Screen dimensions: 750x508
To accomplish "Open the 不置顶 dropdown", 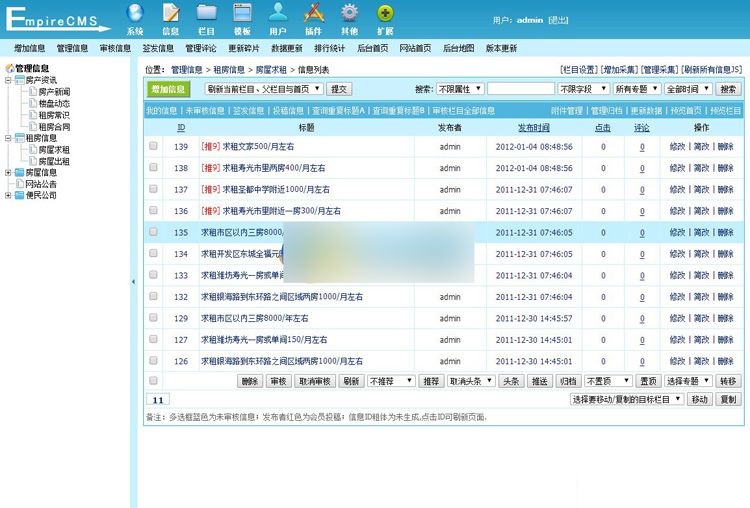I will pyautogui.click(x=608, y=381).
